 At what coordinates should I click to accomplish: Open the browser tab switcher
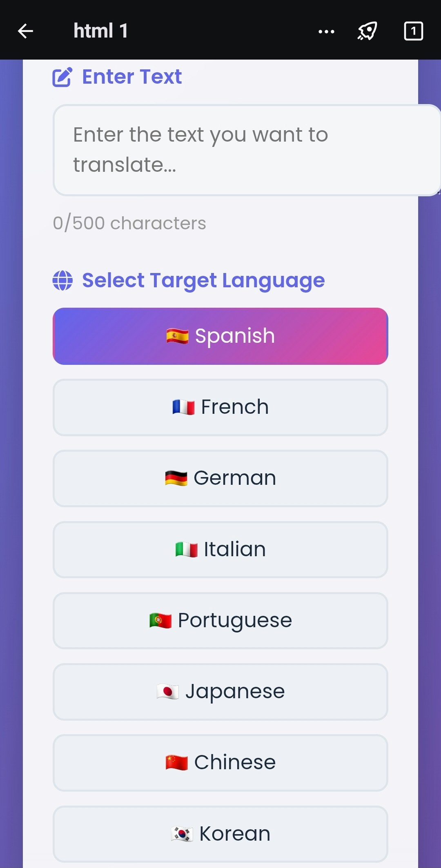pyautogui.click(x=413, y=31)
